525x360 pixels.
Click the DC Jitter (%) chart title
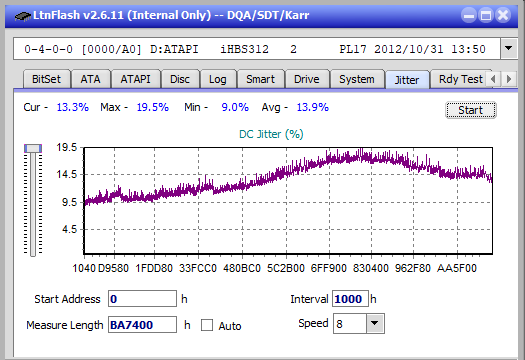[271, 134]
